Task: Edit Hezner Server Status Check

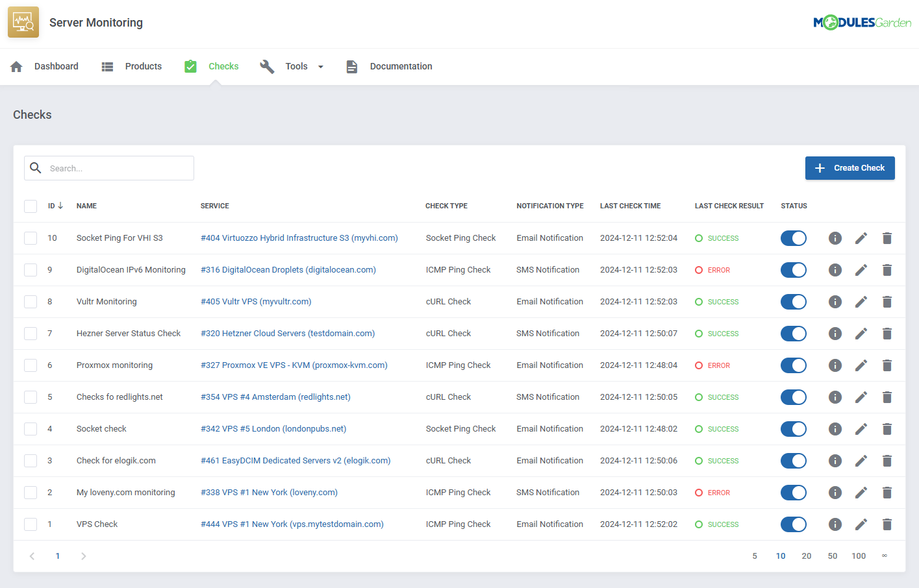Action: tap(861, 334)
